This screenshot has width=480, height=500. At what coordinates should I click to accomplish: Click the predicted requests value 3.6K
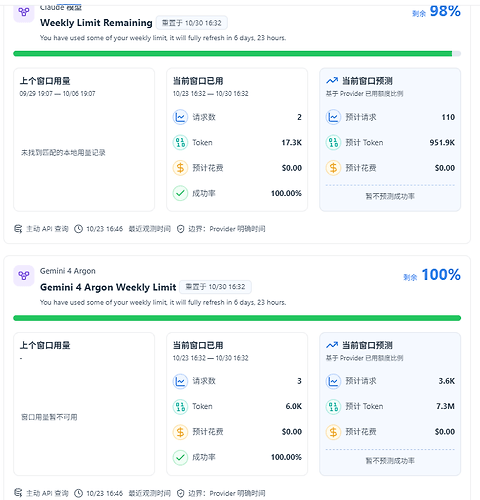[x=447, y=381]
